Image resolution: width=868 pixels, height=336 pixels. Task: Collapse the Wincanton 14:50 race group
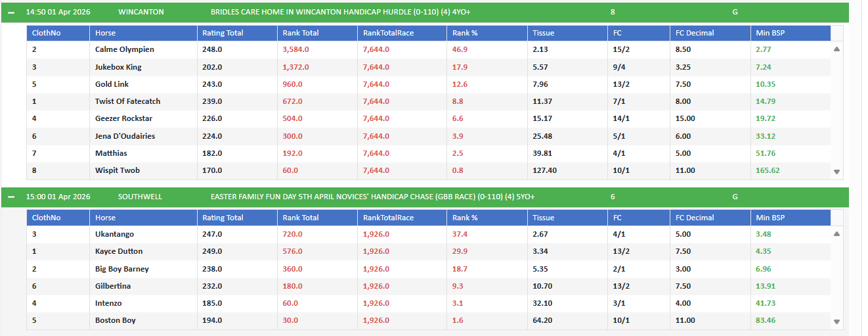[11, 12]
